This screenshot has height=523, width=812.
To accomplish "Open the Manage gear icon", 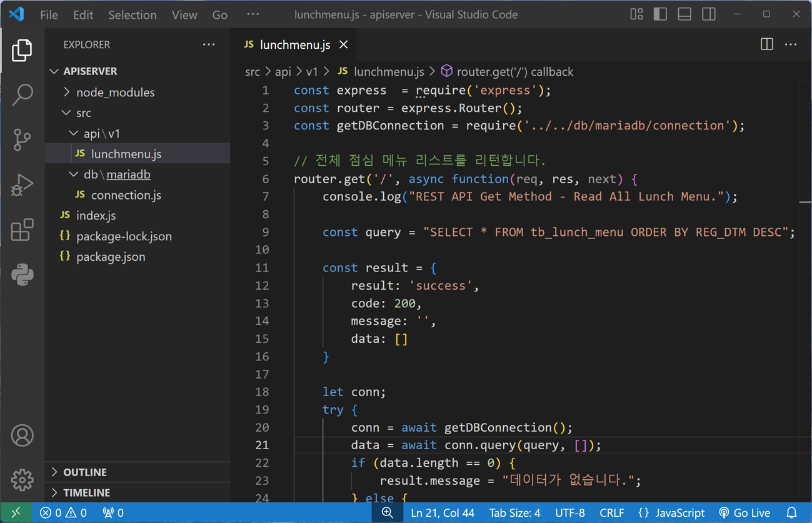I will (22, 480).
